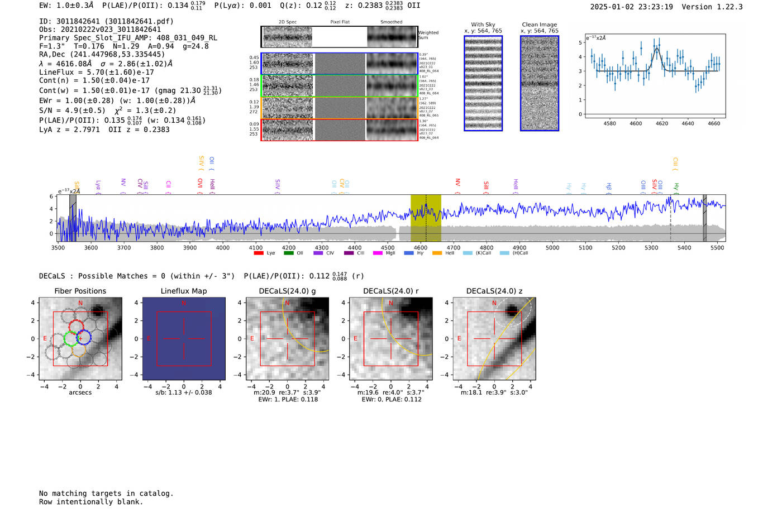Click the orange fiber circle in Fiber Positions

pyautogui.click(x=78, y=350)
